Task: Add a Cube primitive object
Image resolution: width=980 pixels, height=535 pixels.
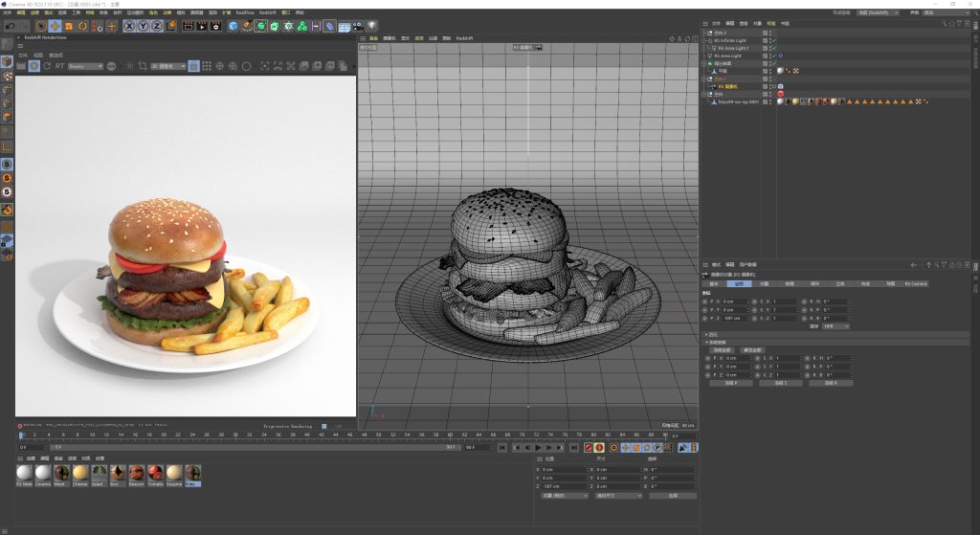Action: (234, 26)
